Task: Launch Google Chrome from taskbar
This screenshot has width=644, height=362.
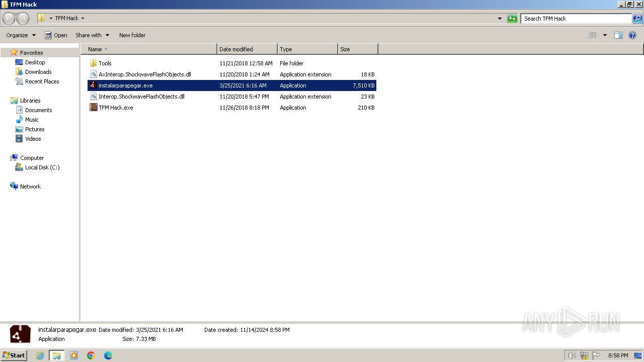Action: [91, 355]
